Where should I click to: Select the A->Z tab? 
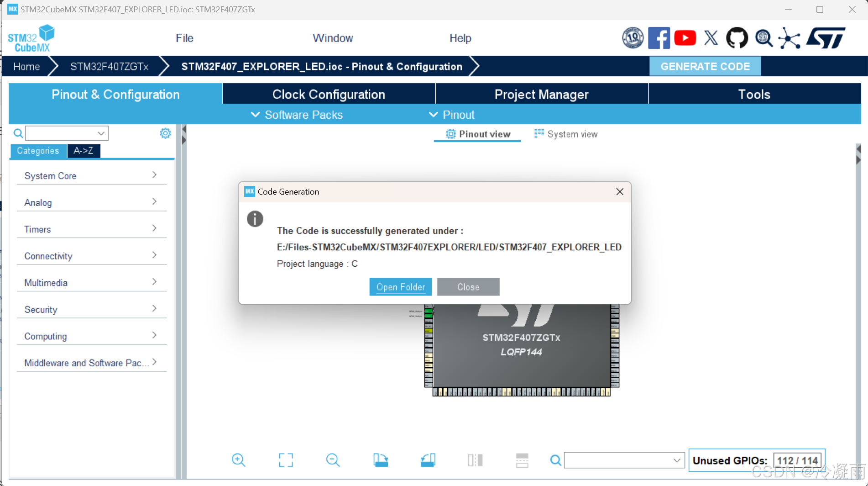[84, 151]
